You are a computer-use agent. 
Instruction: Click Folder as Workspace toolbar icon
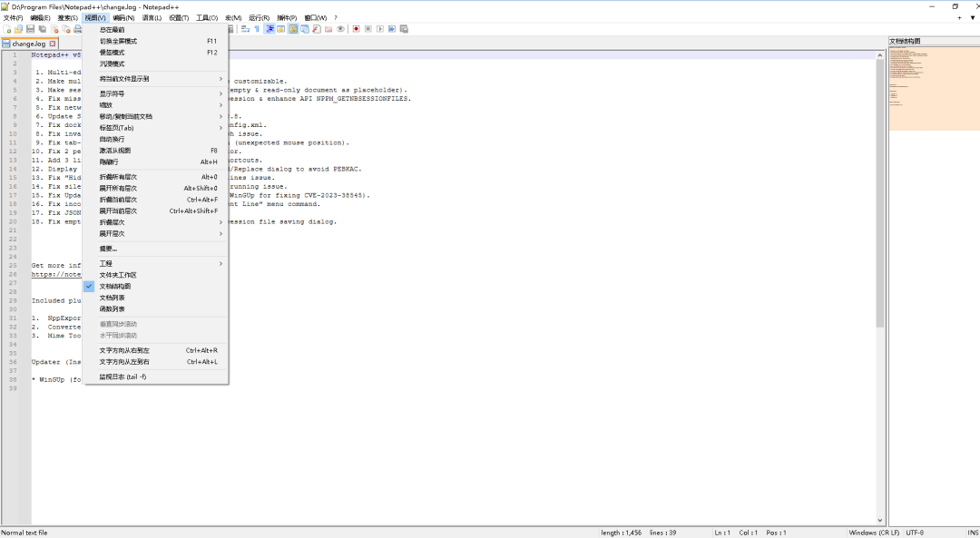point(328,29)
